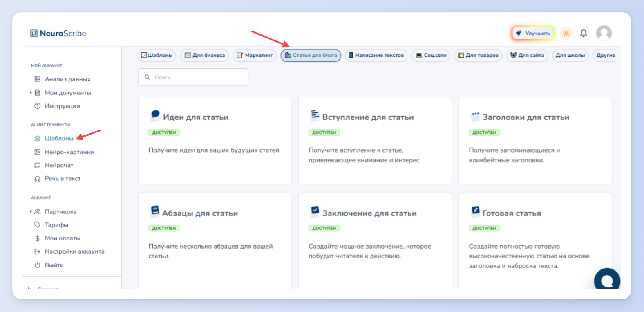Open the Для сайта tab

coord(527,55)
